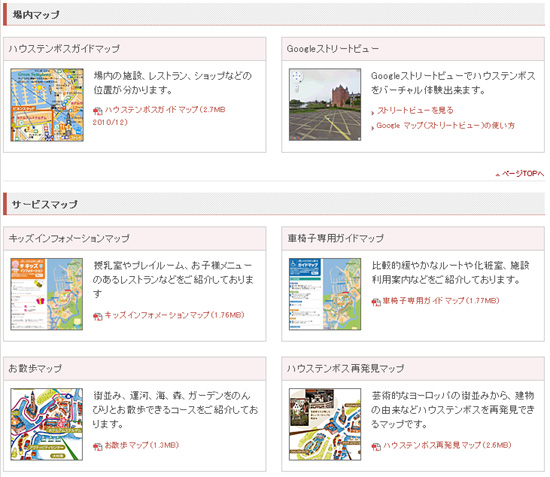Click PDF icon beside ハウステンボス再発見マップ link
The width and height of the screenshot is (550, 477).
click(376, 446)
